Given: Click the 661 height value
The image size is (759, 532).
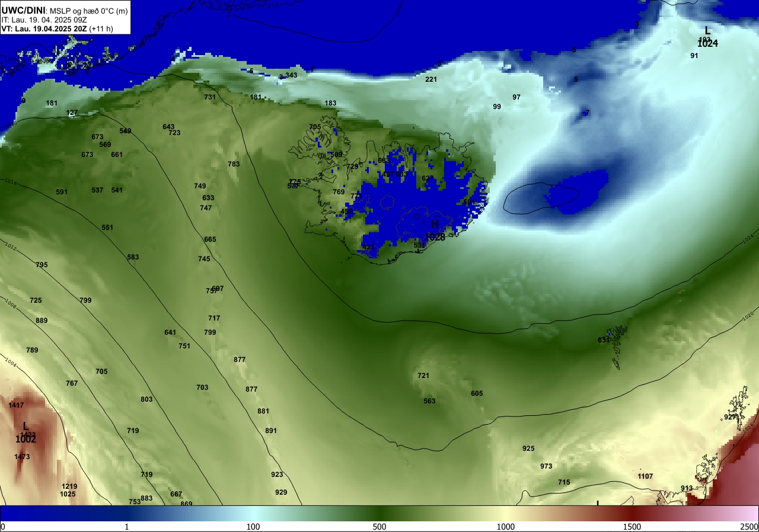Looking at the screenshot, I should click(x=117, y=155).
